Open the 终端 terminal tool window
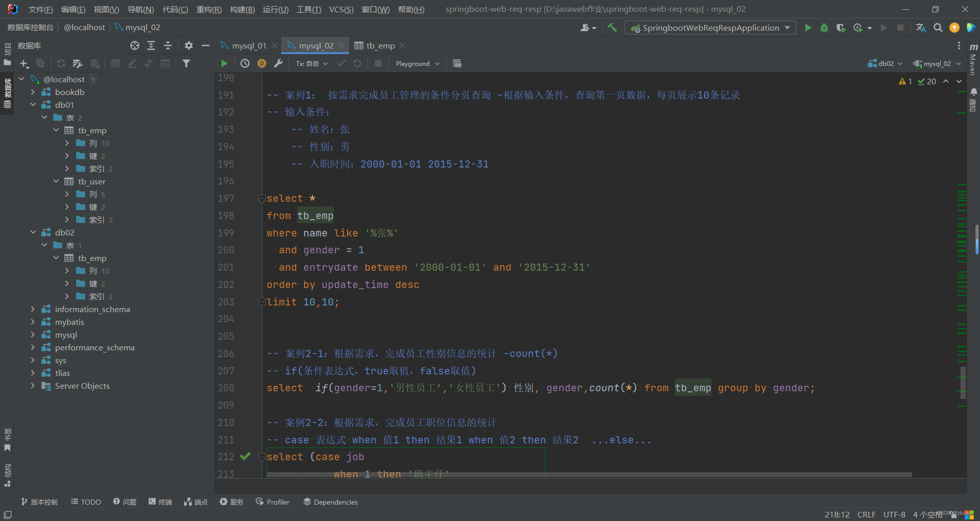 160,502
